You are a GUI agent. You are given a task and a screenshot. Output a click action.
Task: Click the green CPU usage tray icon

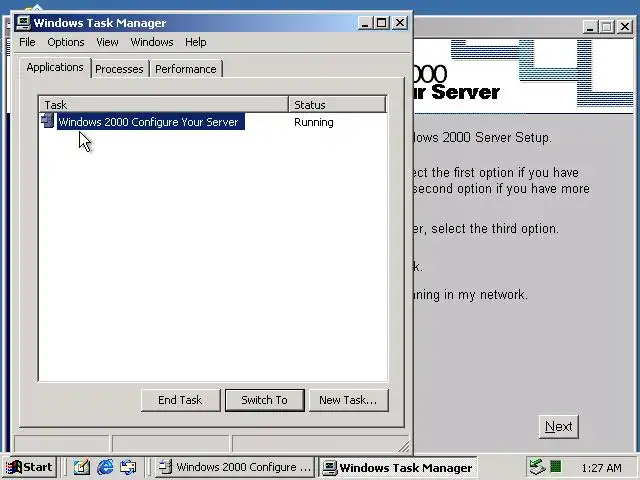pyautogui.click(x=556, y=466)
